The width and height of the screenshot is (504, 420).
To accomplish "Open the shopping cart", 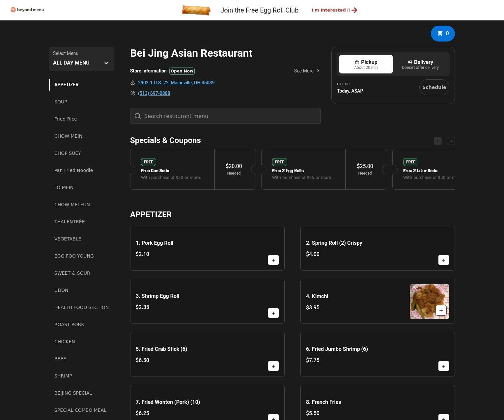I will pyautogui.click(x=442, y=34).
